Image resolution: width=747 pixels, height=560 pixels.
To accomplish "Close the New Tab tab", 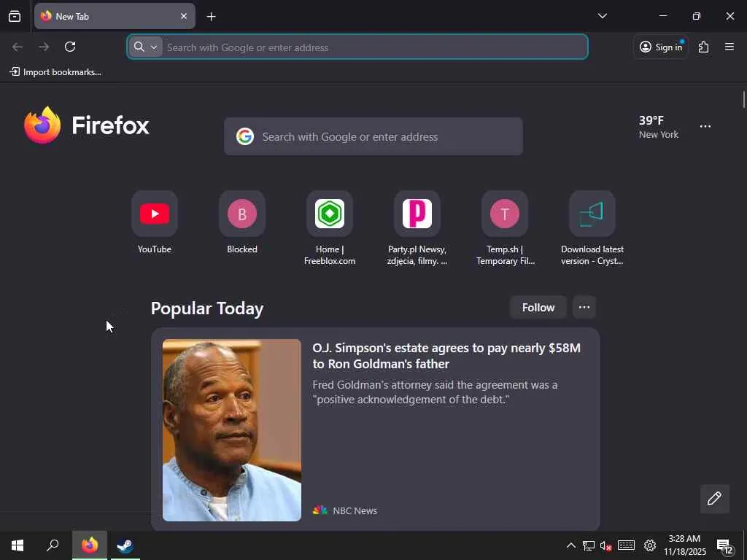I will pos(183,16).
